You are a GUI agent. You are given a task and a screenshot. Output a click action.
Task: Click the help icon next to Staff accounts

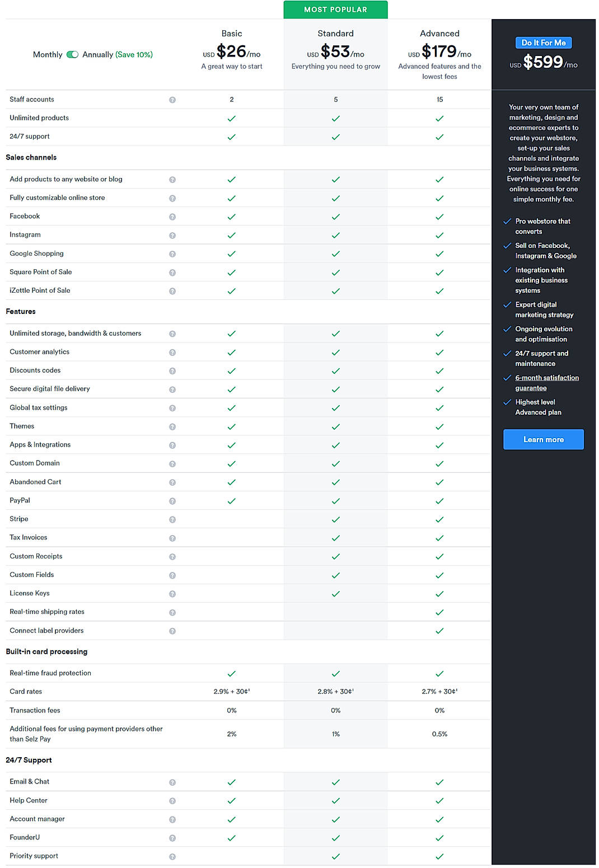pos(172,100)
